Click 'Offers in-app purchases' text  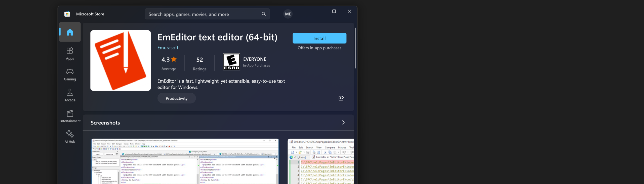319,48
